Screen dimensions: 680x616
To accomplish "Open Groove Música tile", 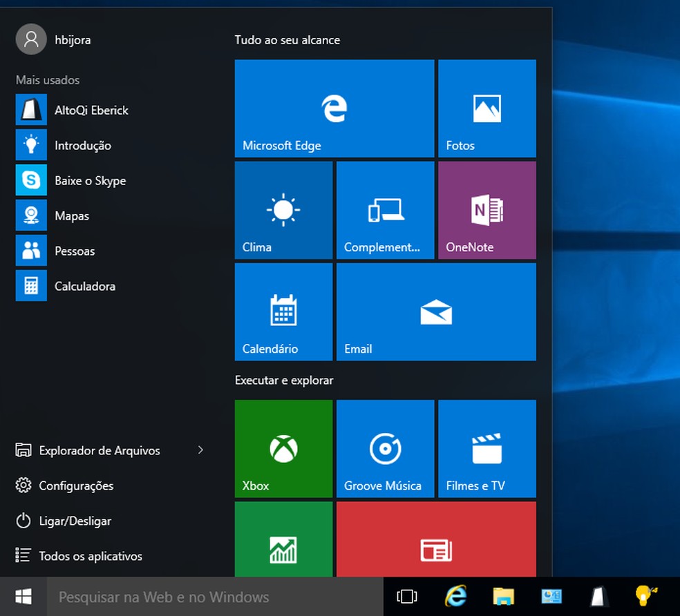I will (385, 448).
